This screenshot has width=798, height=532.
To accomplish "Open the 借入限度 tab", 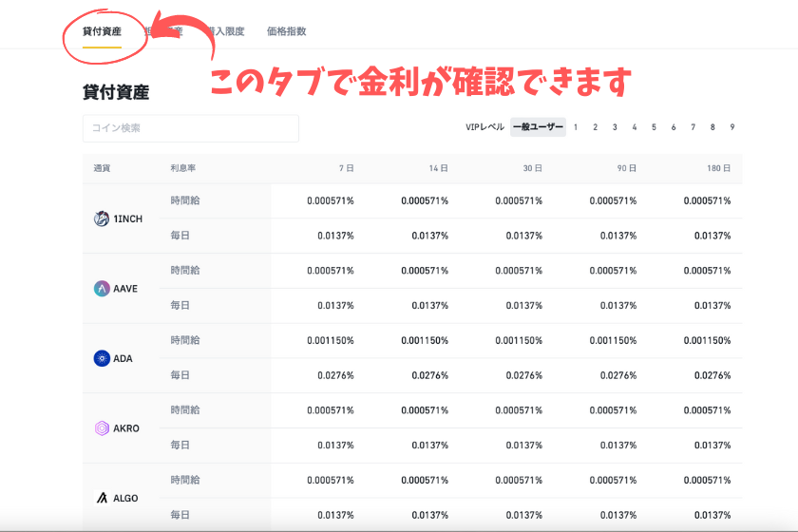I will tap(225, 31).
